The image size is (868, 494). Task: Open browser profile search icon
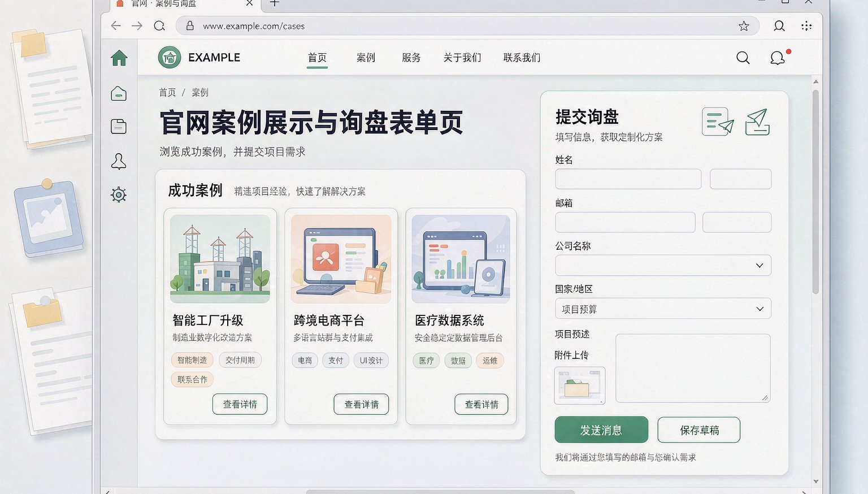(x=779, y=26)
